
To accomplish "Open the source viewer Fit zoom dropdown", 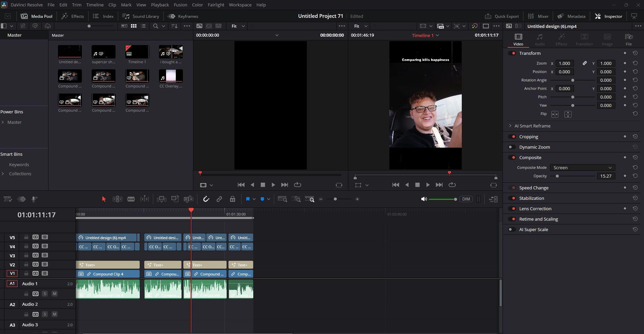I will coord(238,26).
